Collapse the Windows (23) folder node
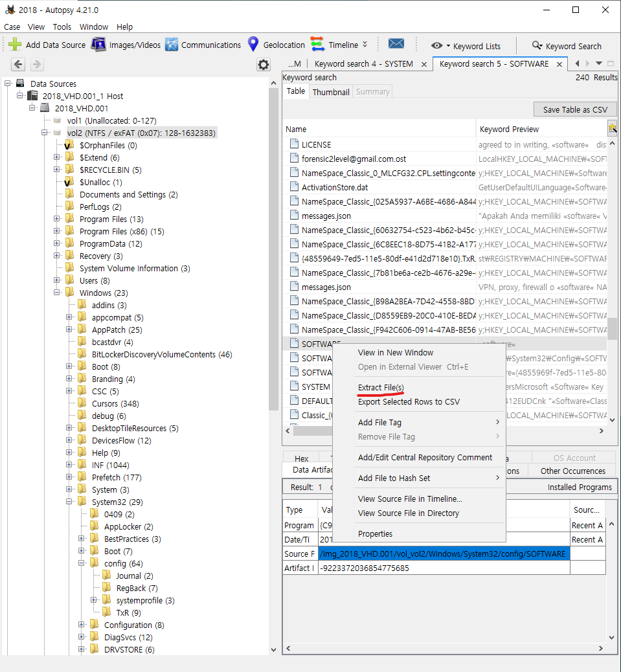 pyautogui.click(x=56, y=292)
